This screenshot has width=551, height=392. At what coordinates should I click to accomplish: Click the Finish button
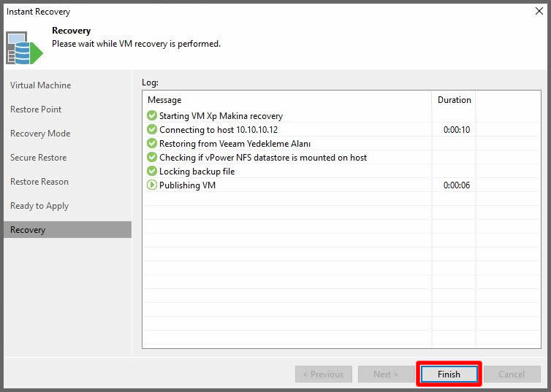tap(449, 374)
